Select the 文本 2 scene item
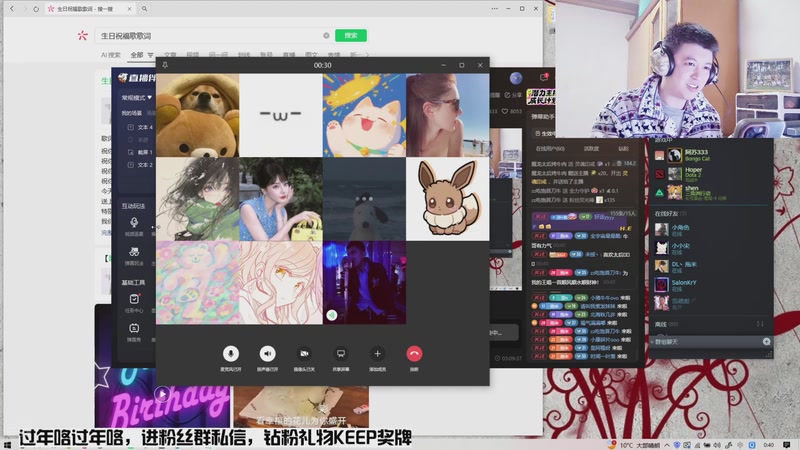Screen dimensions: 800x450 (140, 165)
